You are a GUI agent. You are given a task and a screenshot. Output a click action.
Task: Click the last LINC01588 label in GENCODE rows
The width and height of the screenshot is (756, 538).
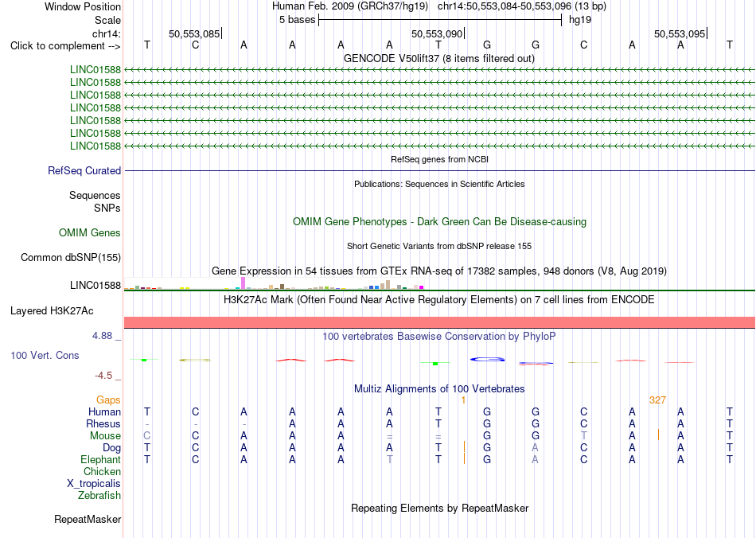click(x=95, y=146)
